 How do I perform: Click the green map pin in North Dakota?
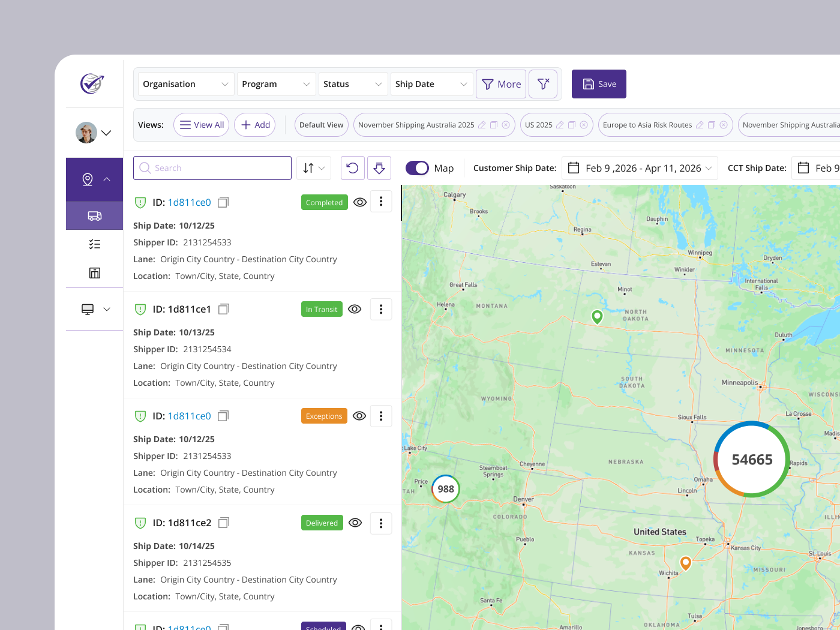click(597, 317)
